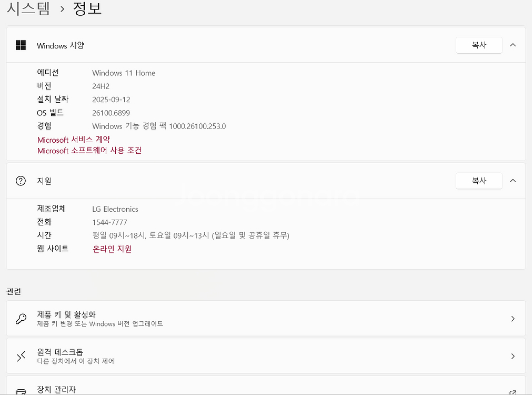
Task: Click the remote desktop icon beside 원격 데스크톱
Action: click(21, 356)
